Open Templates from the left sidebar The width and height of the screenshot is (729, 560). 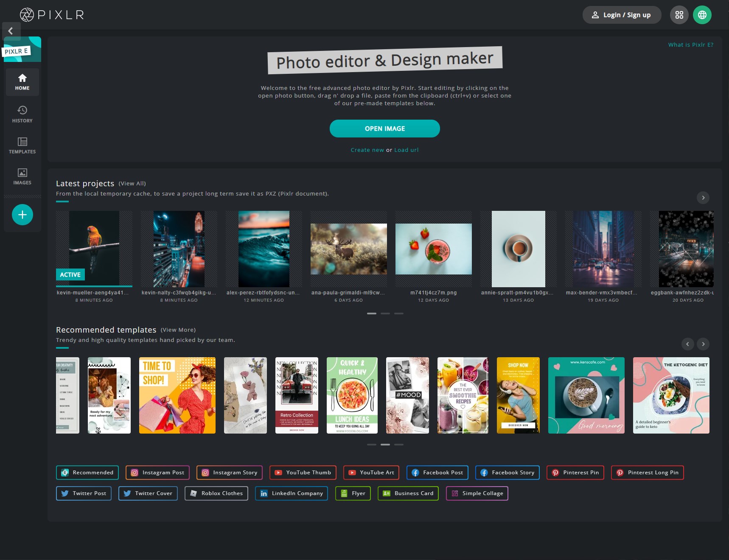pos(22,145)
